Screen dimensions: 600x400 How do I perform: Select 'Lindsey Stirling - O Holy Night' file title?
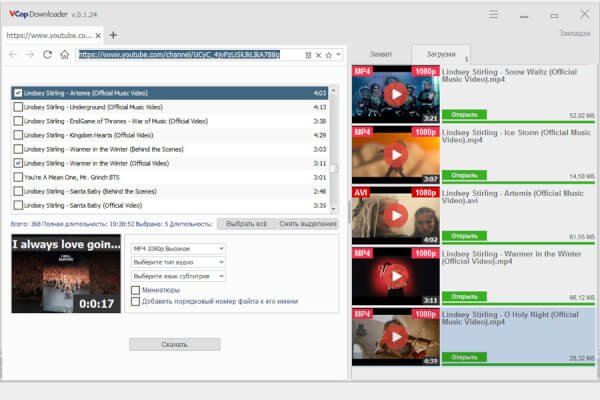[510, 318]
